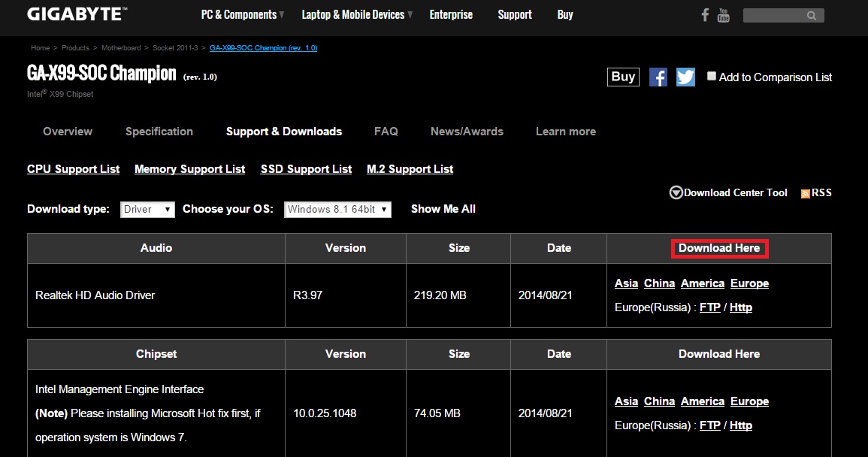
Task: Open the Learn more tab
Action: point(566,132)
